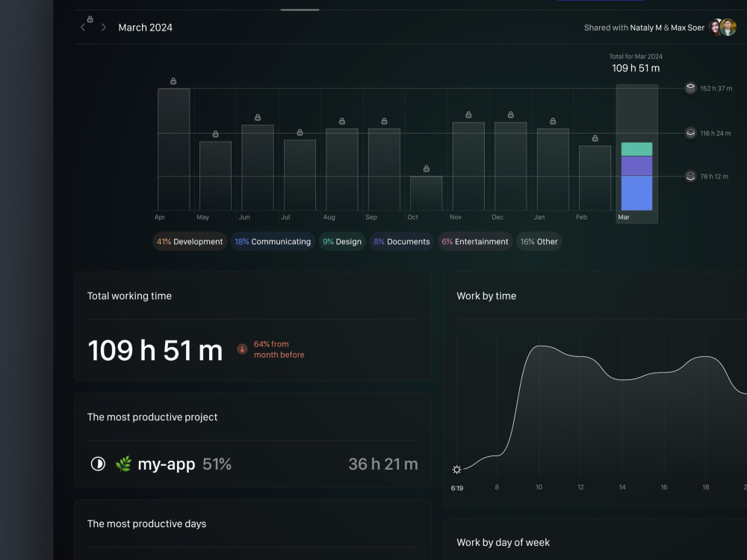Select the February bar in the chart
The height and width of the screenshot is (560, 747).
pyautogui.click(x=595, y=178)
